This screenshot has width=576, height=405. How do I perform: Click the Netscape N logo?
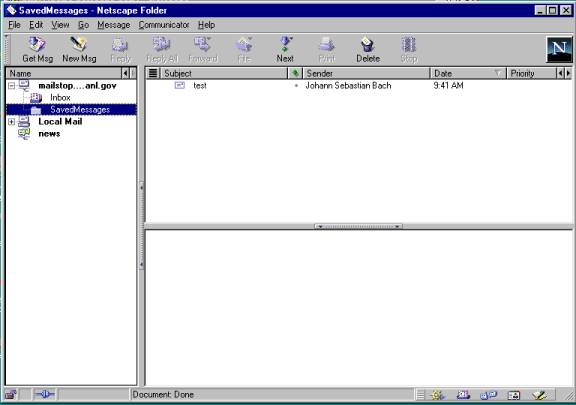559,49
